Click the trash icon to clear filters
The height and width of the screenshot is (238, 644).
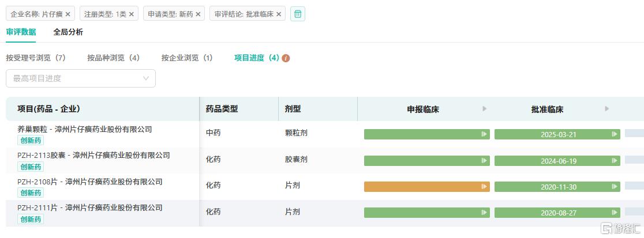coord(298,14)
